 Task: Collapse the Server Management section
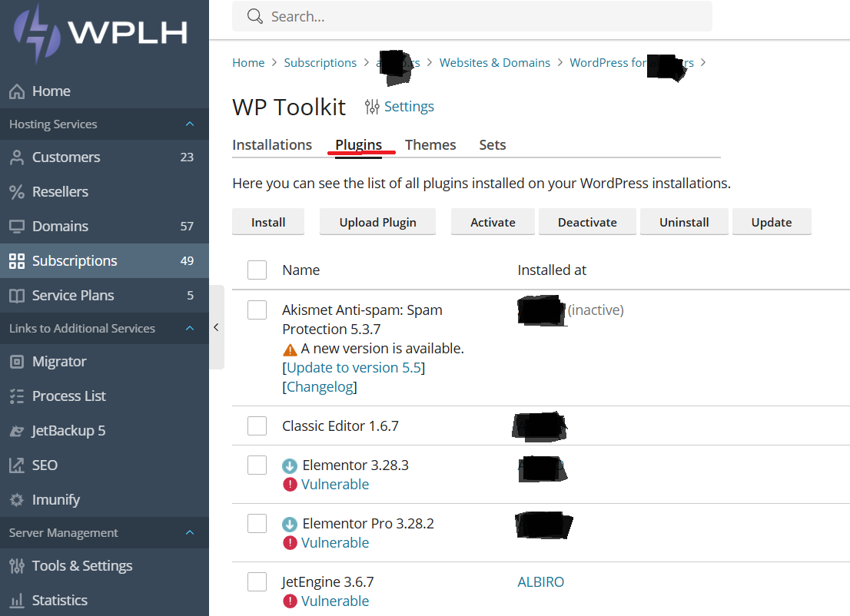coord(190,532)
